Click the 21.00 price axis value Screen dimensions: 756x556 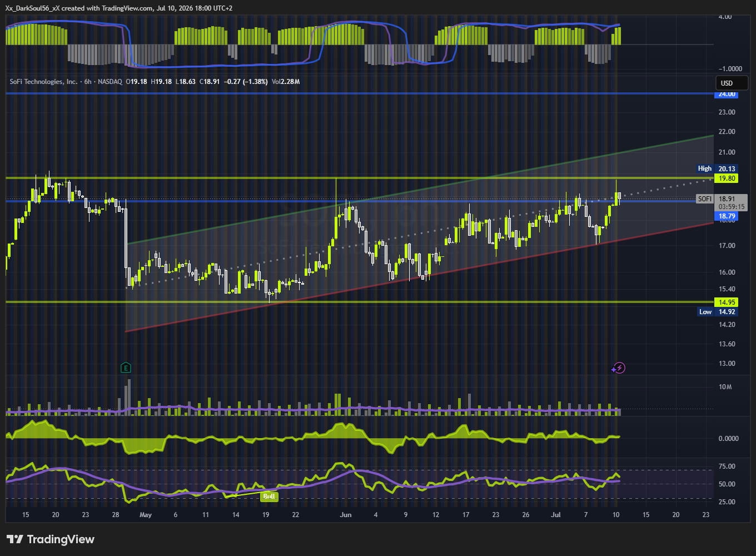coord(727,152)
